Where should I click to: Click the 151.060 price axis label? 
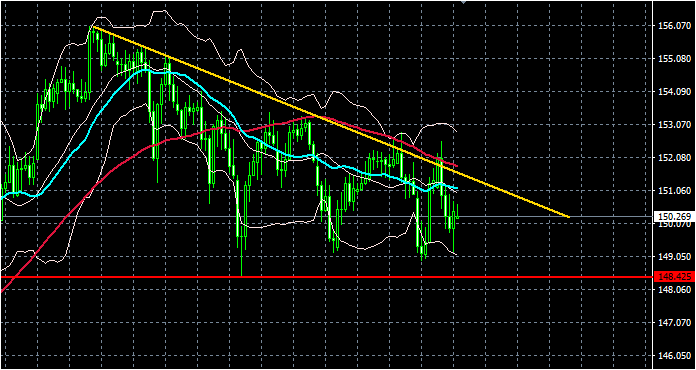coord(673,191)
